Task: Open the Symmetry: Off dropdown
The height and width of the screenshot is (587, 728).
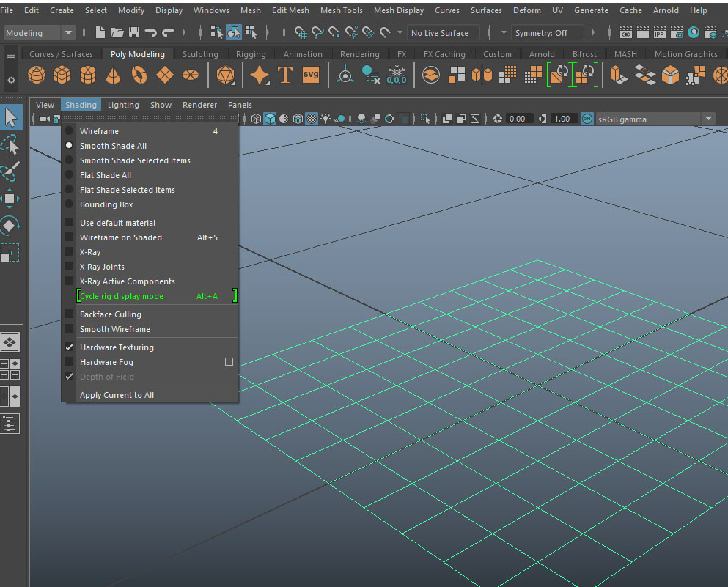Action: tap(547, 33)
